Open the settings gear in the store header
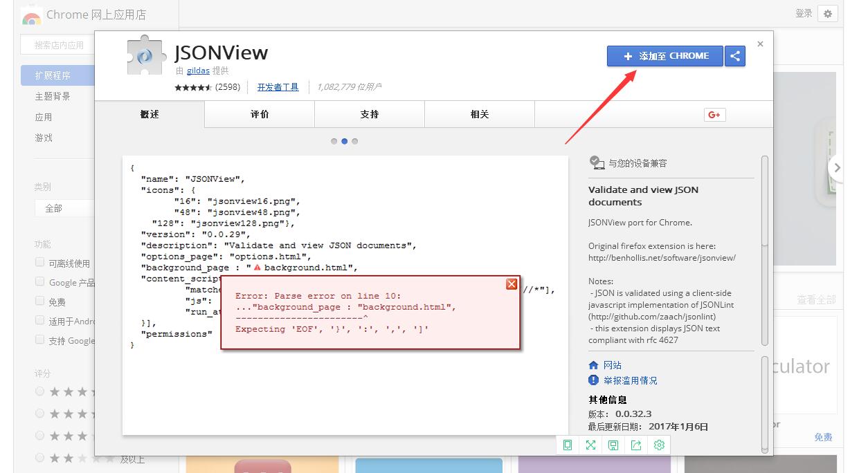The height and width of the screenshot is (473, 868). tap(827, 14)
